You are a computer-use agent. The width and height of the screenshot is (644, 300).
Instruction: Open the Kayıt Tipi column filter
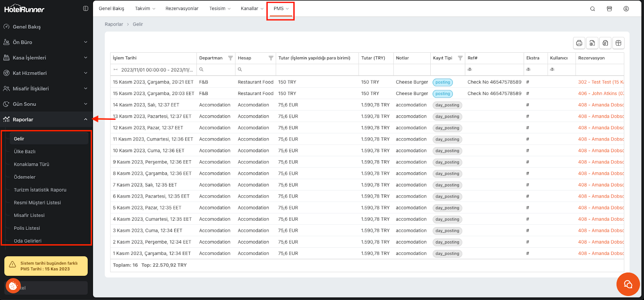tap(460, 58)
